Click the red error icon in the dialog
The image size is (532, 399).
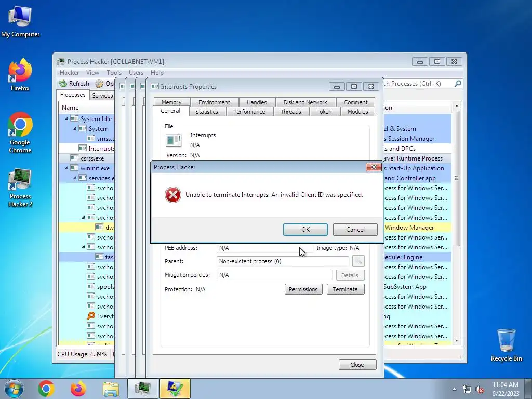(172, 195)
